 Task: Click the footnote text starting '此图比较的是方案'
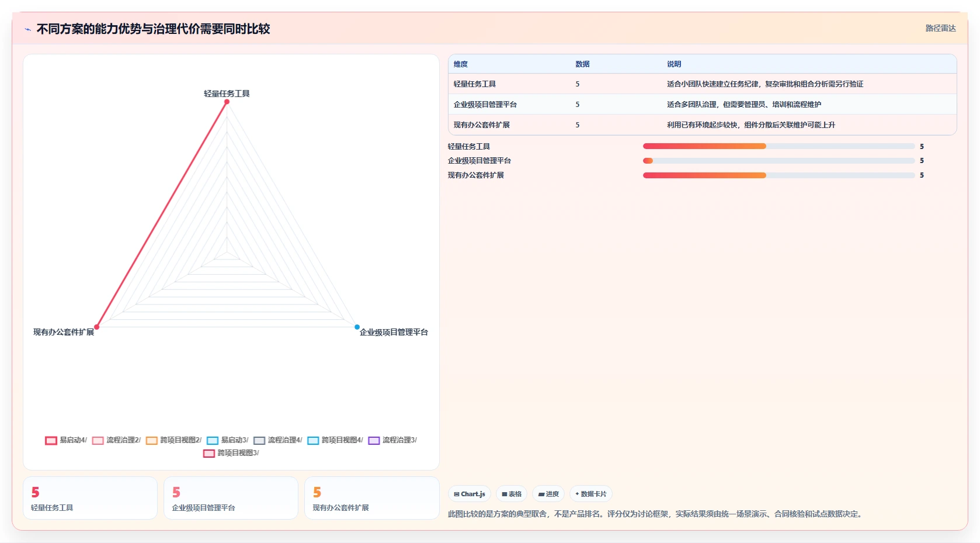[x=656, y=514]
